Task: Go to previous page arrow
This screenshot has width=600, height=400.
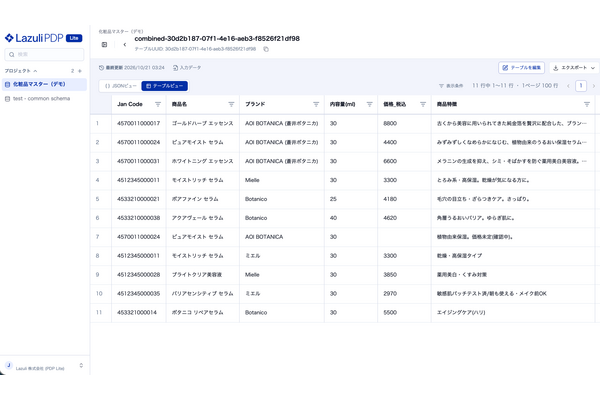Action: pos(568,86)
